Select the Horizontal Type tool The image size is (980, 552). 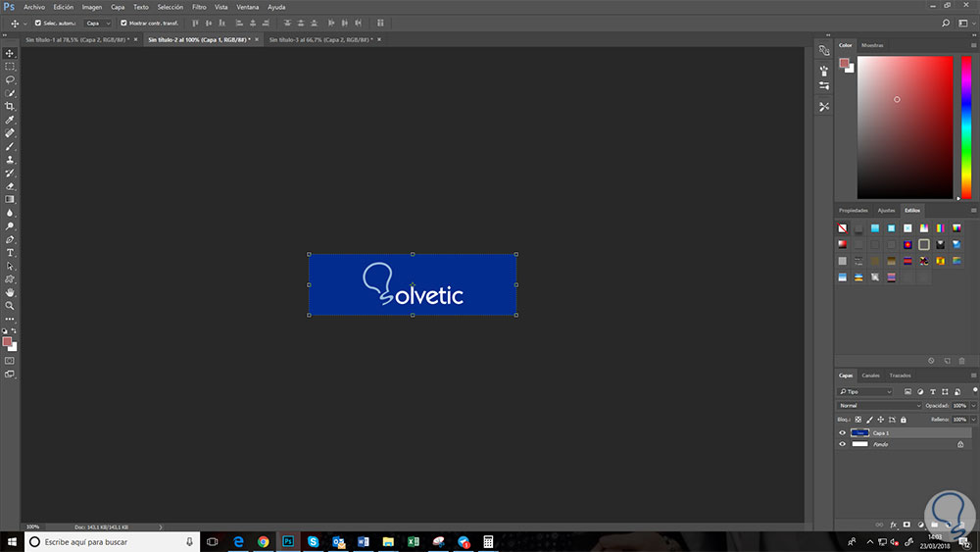click(10, 253)
